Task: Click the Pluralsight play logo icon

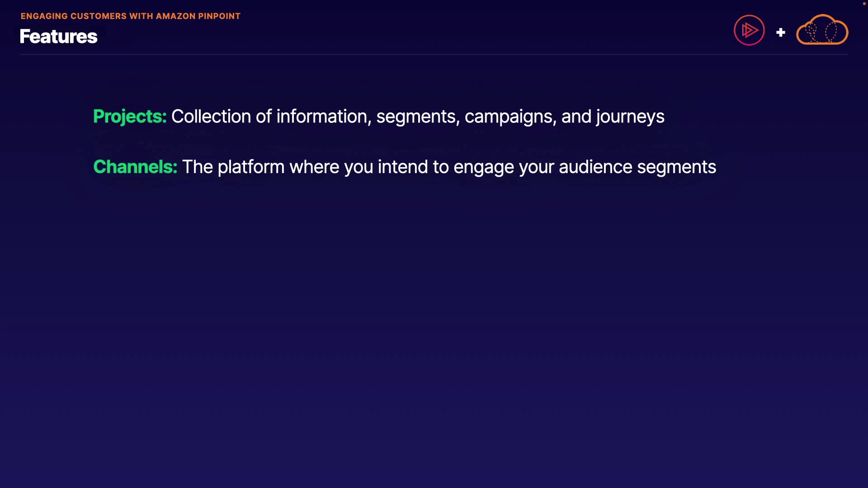Action: 749,30
